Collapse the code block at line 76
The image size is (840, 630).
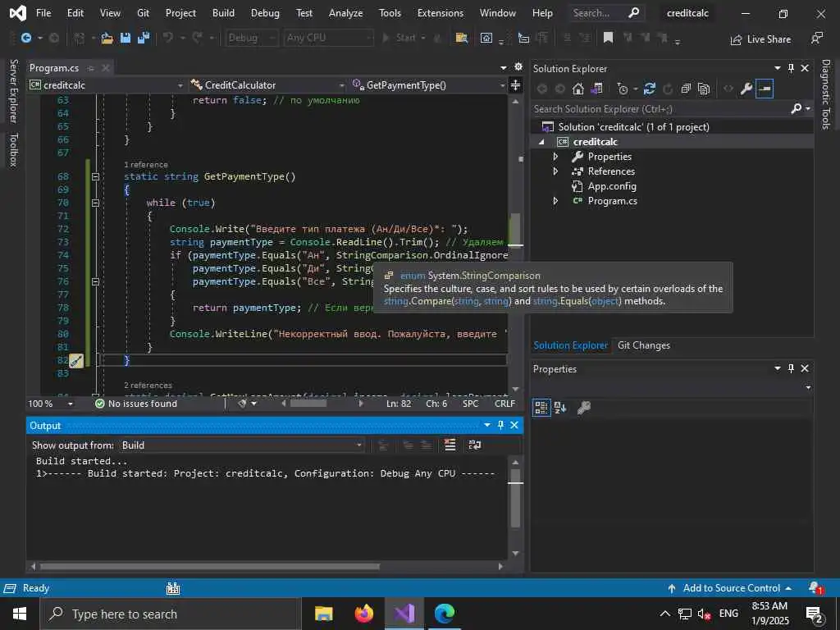pos(95,281)
